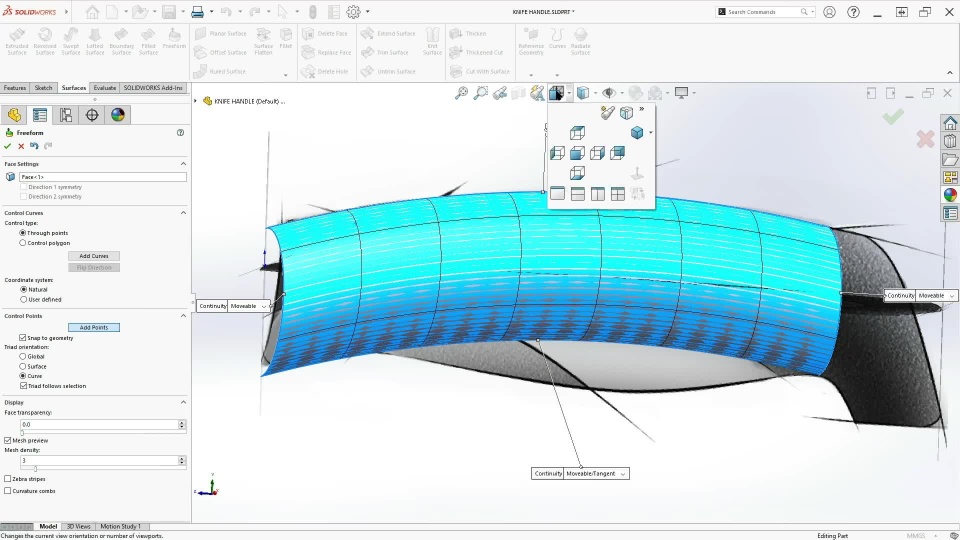Switch to the Features tab

click(15, 88)
